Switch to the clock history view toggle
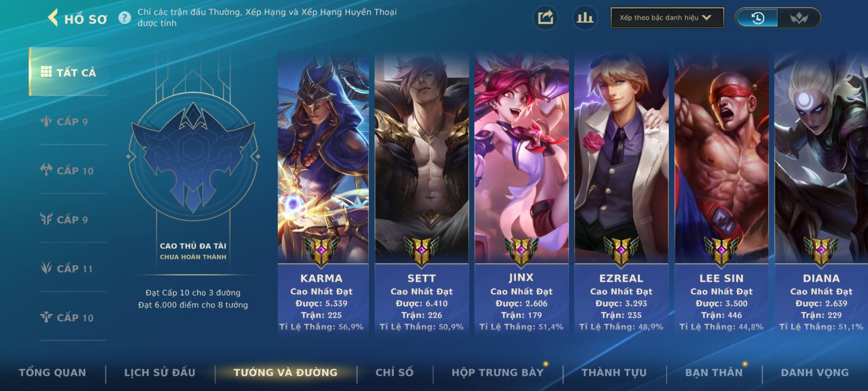This screenshot has height=391, width=868. pyautogui.click(x=757, y=18)
